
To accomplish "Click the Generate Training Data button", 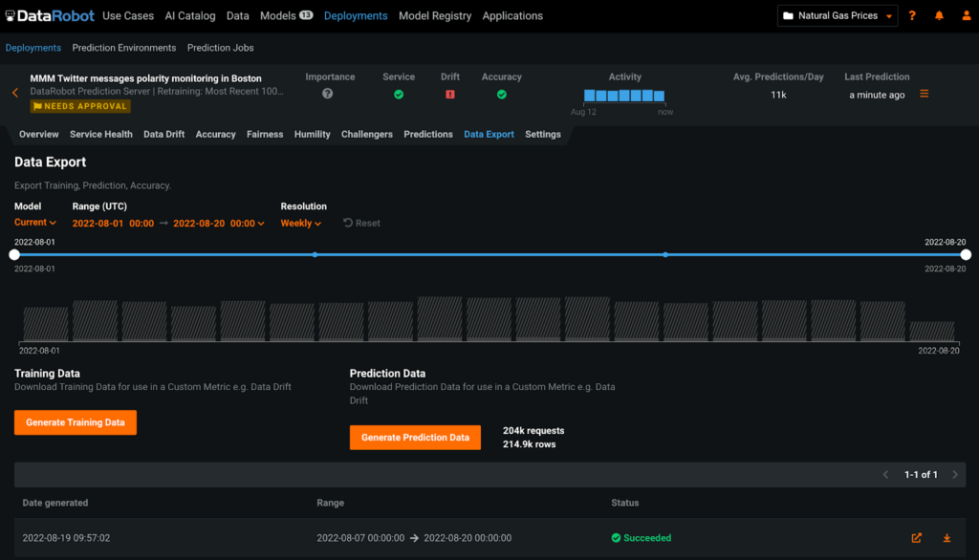I will 75,421.
